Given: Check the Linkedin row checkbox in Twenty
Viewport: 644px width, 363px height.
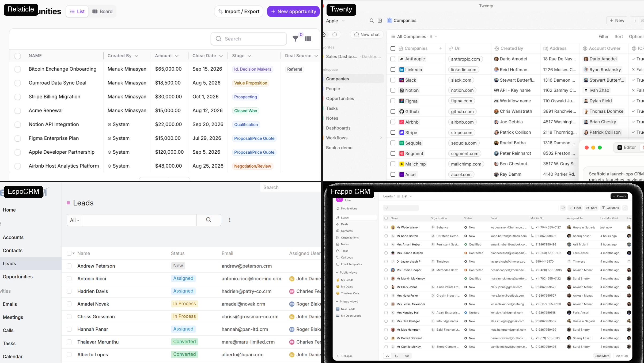Looking at the screenshot, I should (393, 70).
